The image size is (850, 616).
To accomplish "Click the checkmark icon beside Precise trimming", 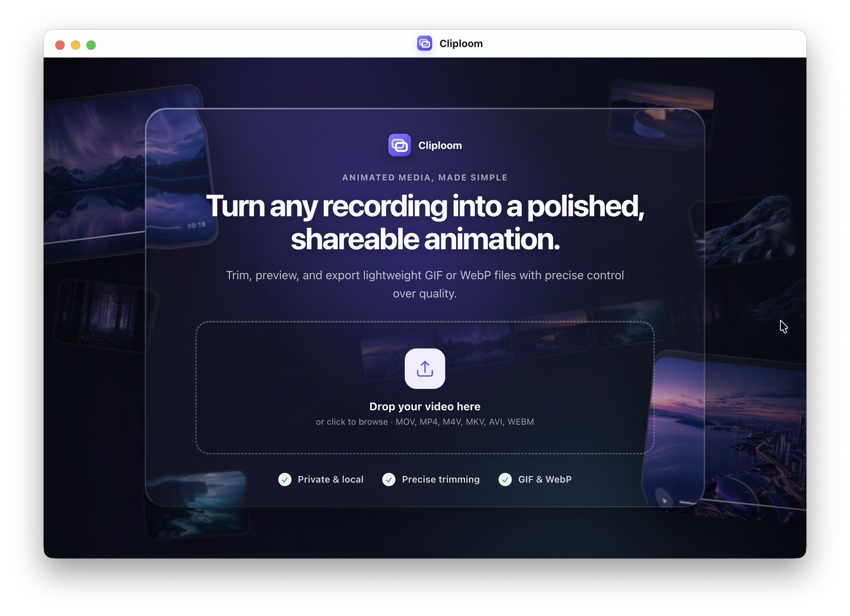I will pyautogui.click(x=388, y=479).
